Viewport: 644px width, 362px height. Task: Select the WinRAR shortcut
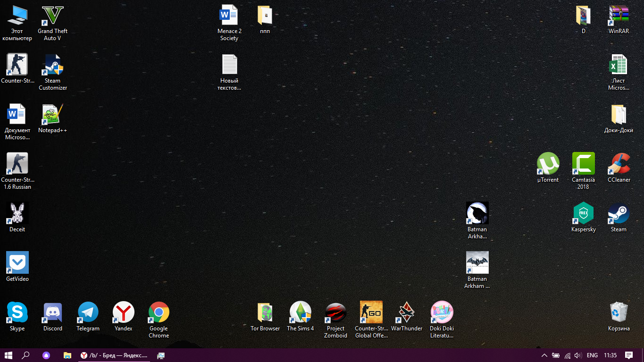point(619,19)
